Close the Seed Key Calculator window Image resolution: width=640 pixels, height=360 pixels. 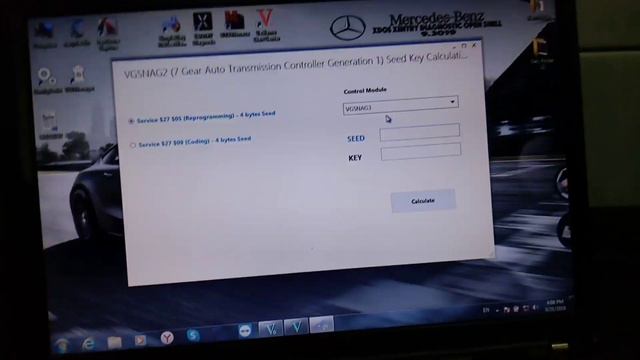click(x=474, y=45)
